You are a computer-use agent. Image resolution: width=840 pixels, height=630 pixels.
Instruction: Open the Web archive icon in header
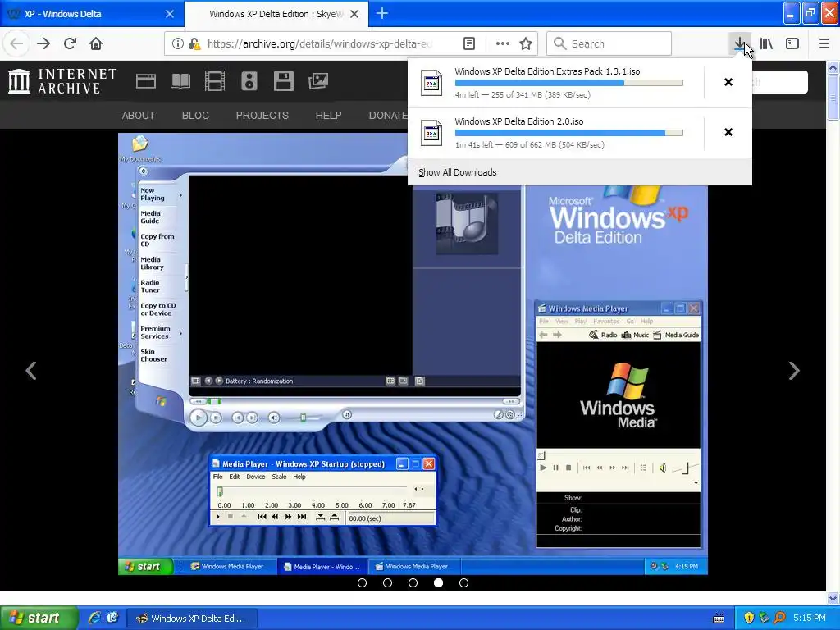click(x=146, y=81)
